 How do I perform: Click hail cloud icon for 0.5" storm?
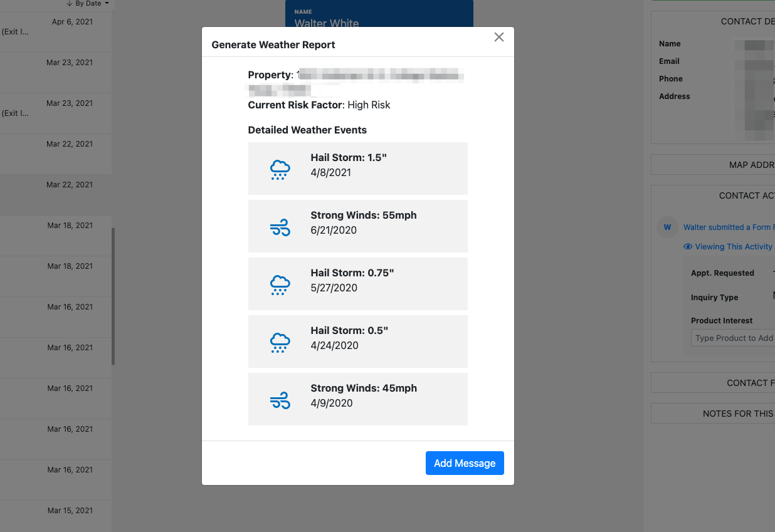(280, 342)
